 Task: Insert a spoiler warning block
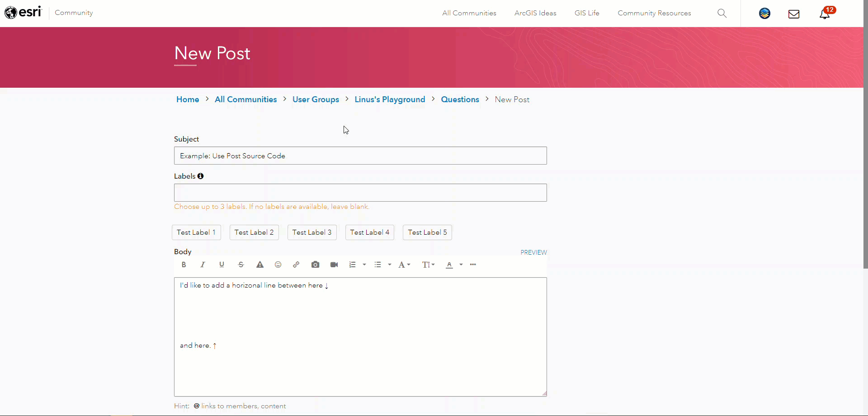[x=260, y=265]
